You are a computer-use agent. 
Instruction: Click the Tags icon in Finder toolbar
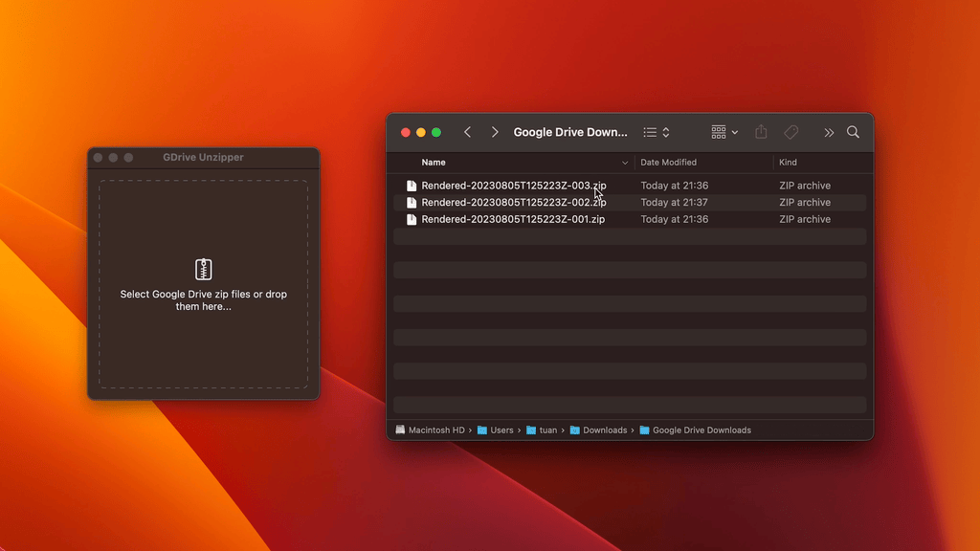(x=791, y=132)
